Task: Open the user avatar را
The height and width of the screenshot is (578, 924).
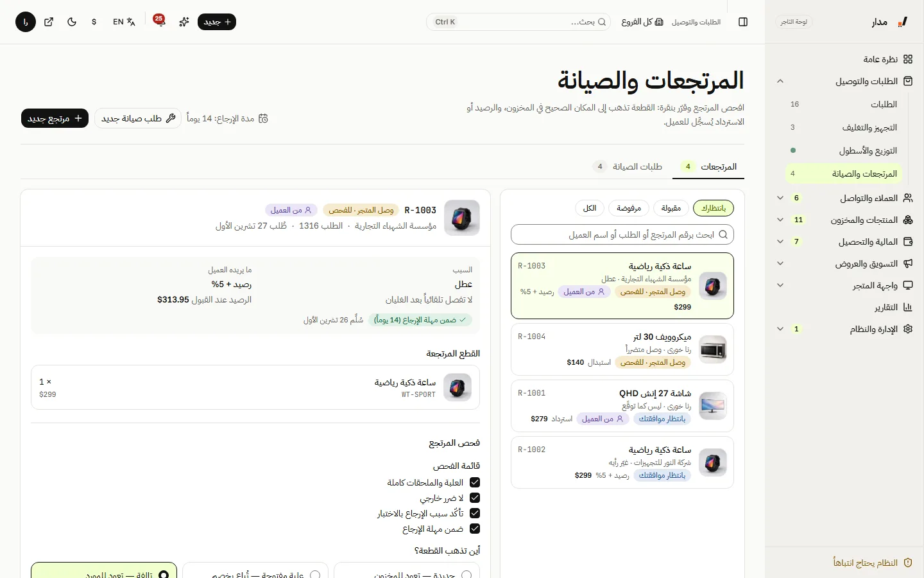Action: coord(26,22)
